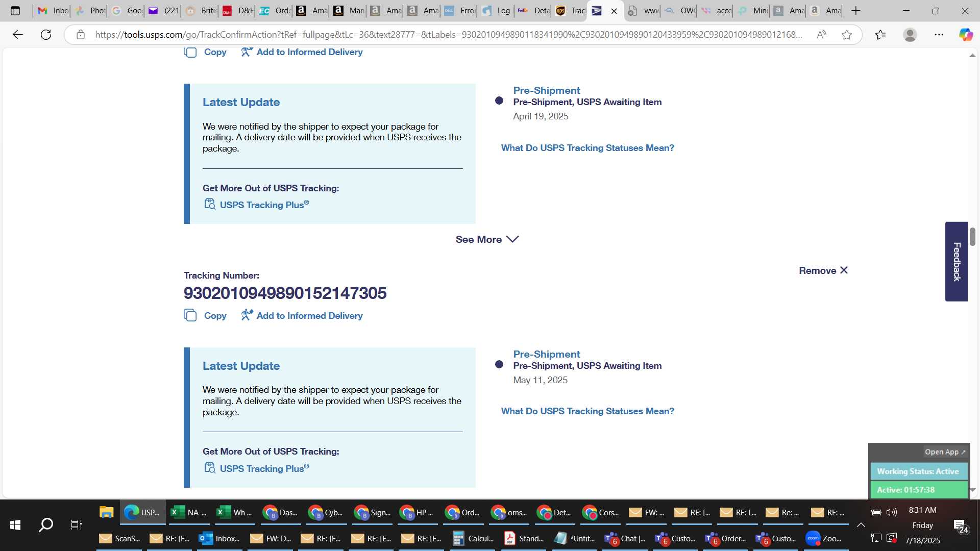Expand See More tracking details
Viewport: 980px width, 551px height.
tap(487, 239)
